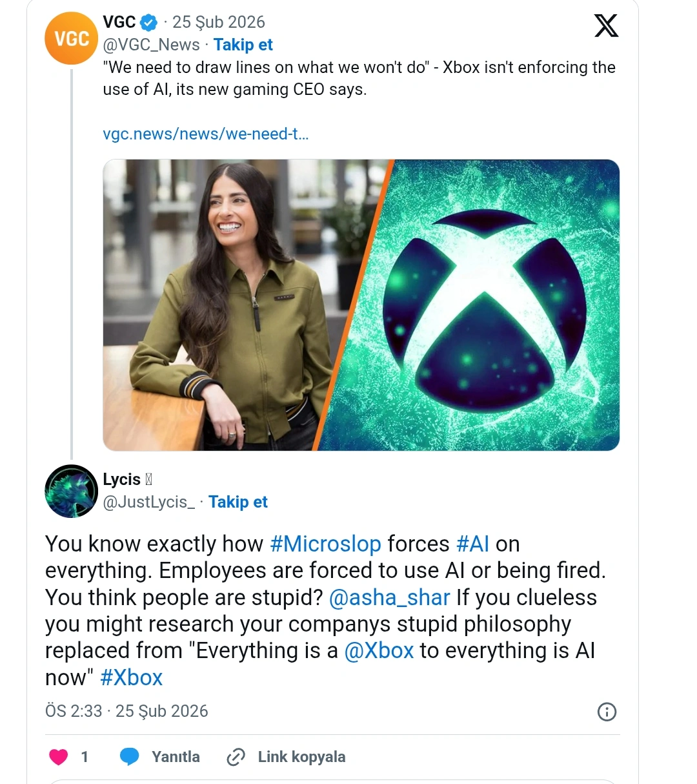Click Takip et to follow @VGC_News
Screen dimensions: 697x784
coord(243,45)
